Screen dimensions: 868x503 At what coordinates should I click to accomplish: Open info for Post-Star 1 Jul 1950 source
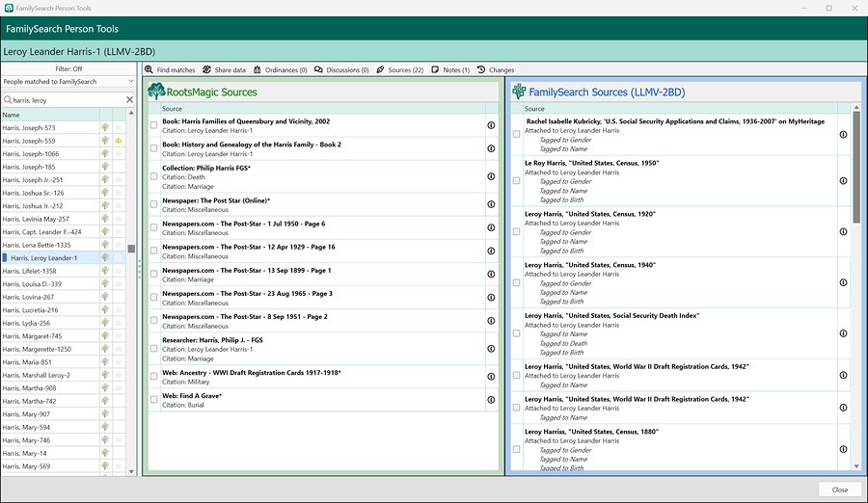[x=491, y=228]
